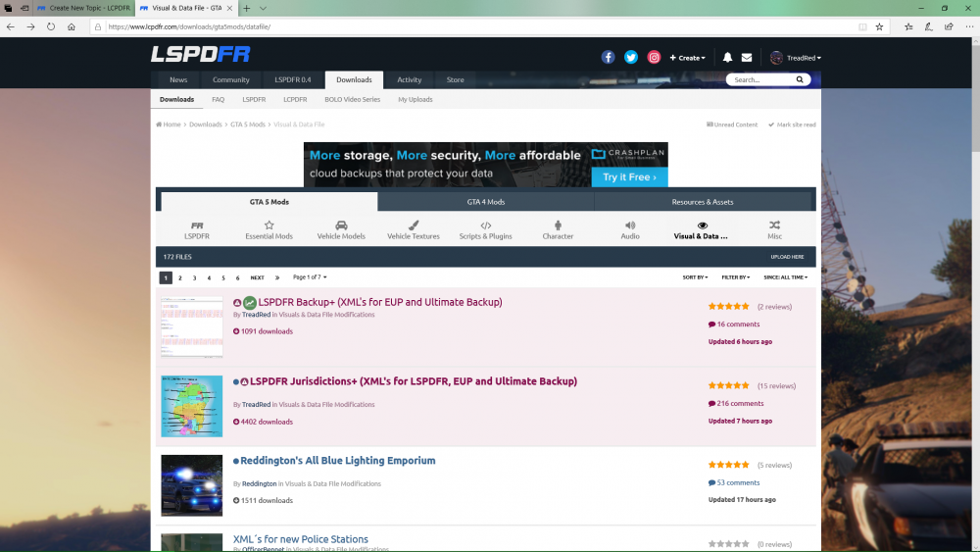The height and width of the screenshot is (552, 980).
Task: Click the browser address bar URL
Action: pos(189,26)
